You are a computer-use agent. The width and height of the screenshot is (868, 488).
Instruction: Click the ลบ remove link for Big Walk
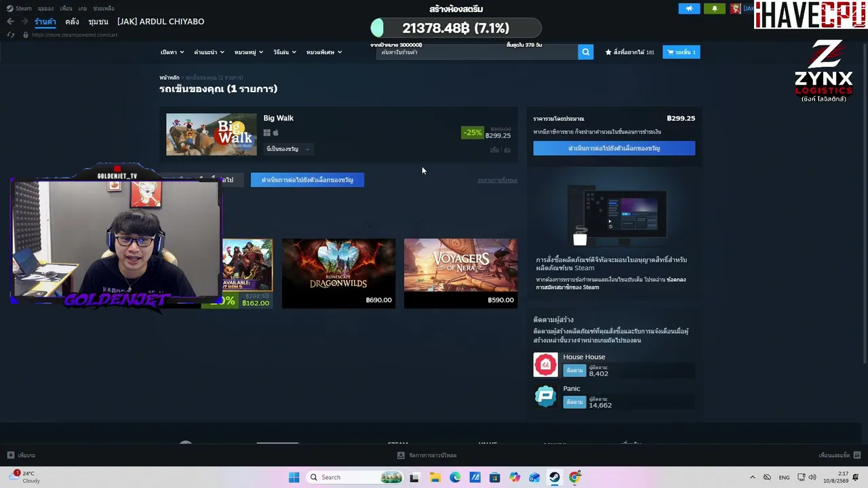507,150
